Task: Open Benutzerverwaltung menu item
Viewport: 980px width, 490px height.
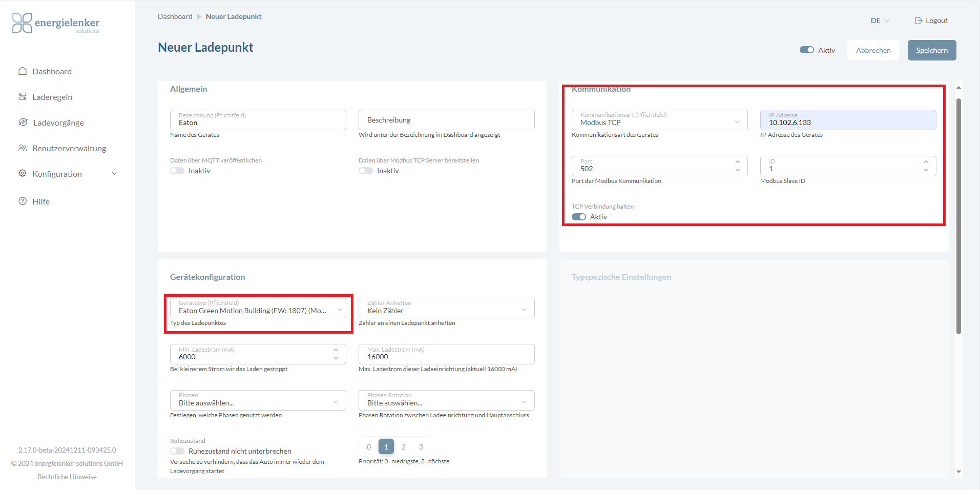Action: coord(69,148)
